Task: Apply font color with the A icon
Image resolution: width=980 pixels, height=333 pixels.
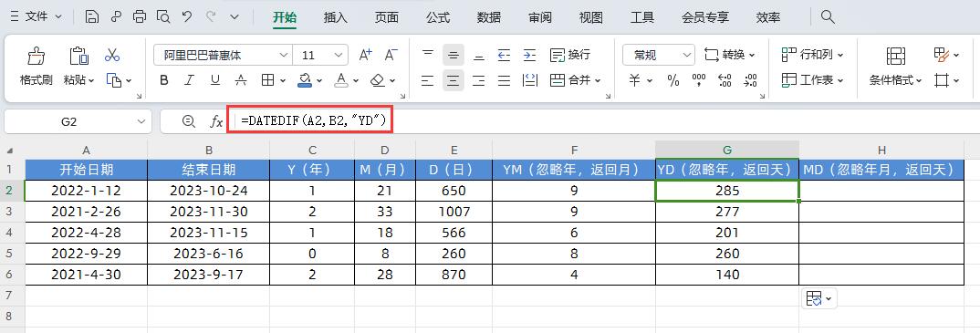Action: (x=341, y=80)
